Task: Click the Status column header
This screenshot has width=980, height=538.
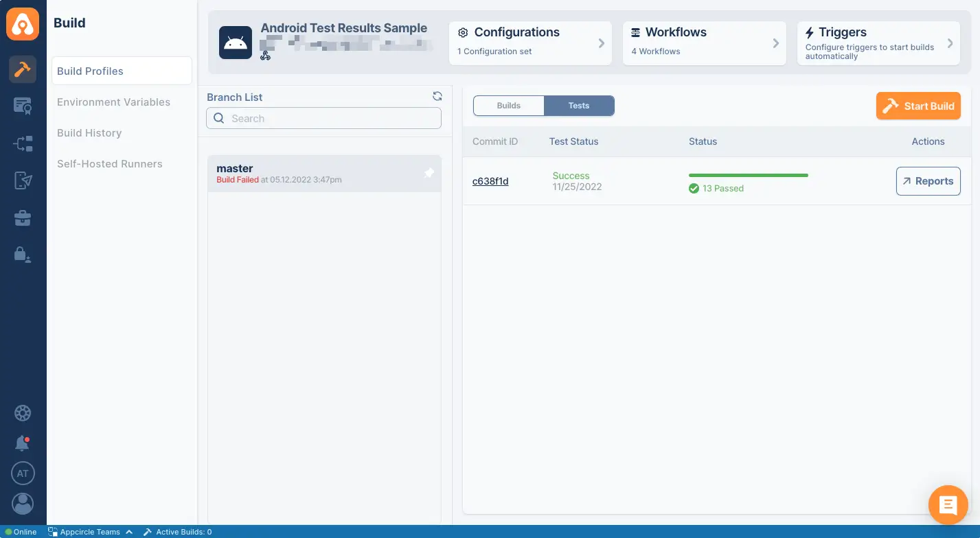Action: tap(703, 141)
